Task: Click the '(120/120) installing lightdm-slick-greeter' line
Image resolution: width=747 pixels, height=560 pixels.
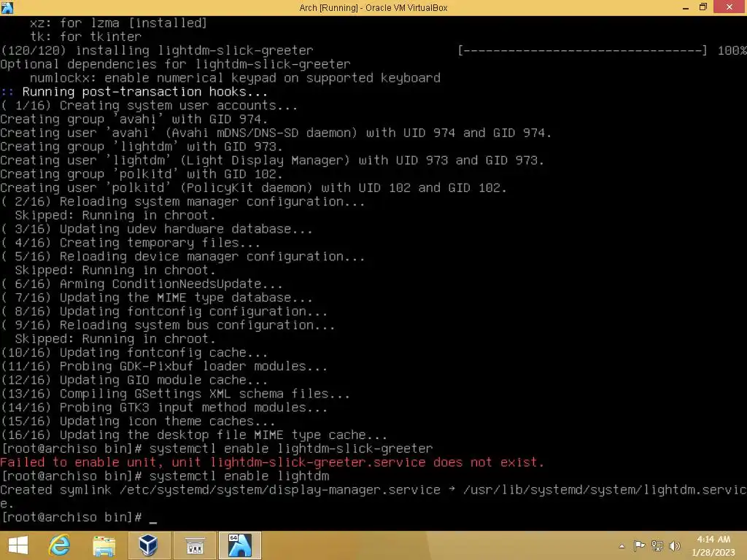Action: tap(157, 50)
